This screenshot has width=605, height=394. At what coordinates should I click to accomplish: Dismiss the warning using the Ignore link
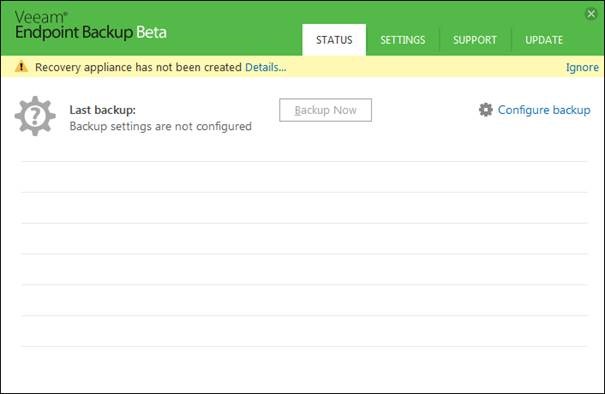[582, 67]
